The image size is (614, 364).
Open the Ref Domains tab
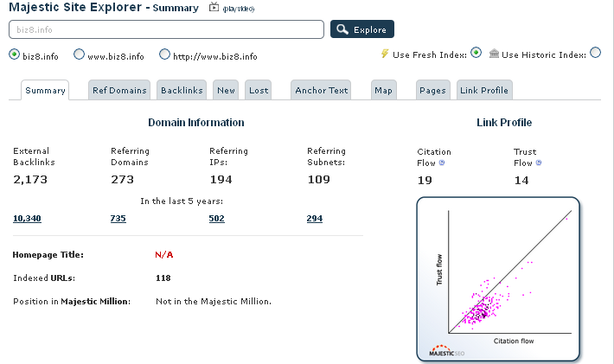119,91
